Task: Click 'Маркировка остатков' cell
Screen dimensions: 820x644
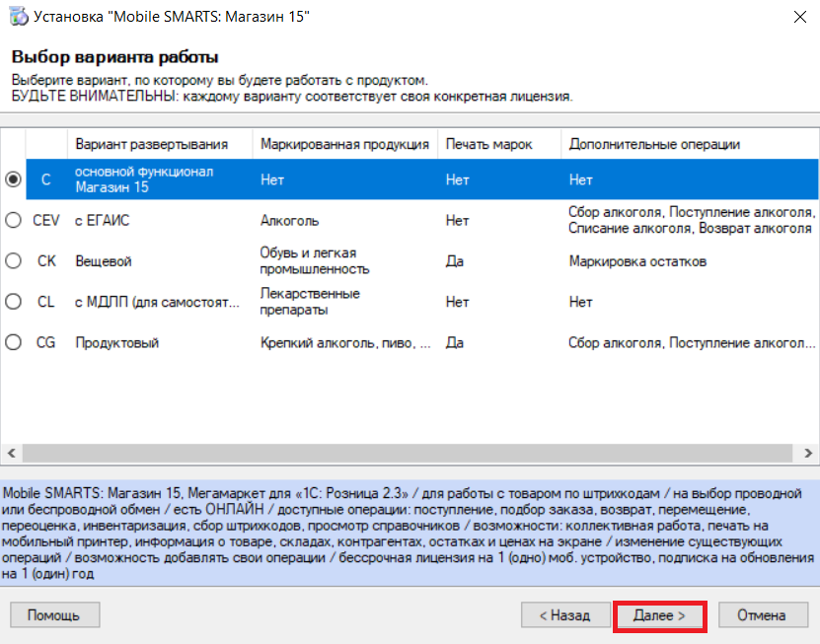Action: [x=637, y=261]
